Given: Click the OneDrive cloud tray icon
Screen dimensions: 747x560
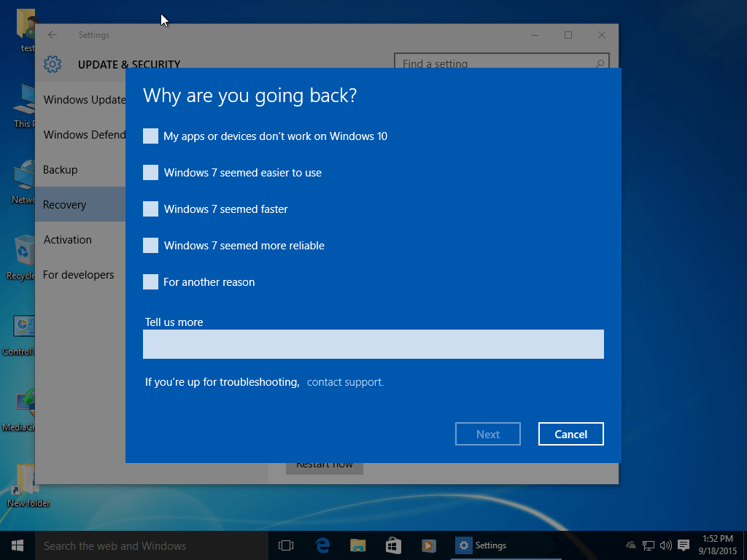Looking at the screenshot, I should pos(631,545).
